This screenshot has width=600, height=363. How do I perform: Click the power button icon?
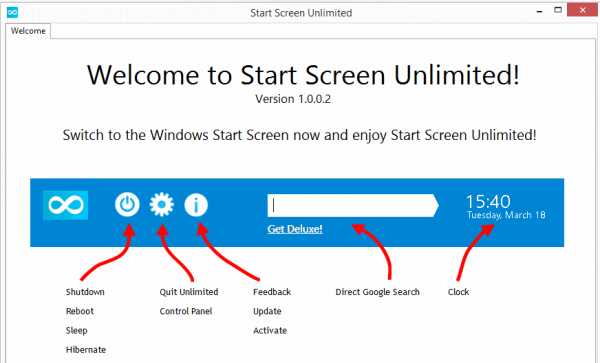point(127,205)
